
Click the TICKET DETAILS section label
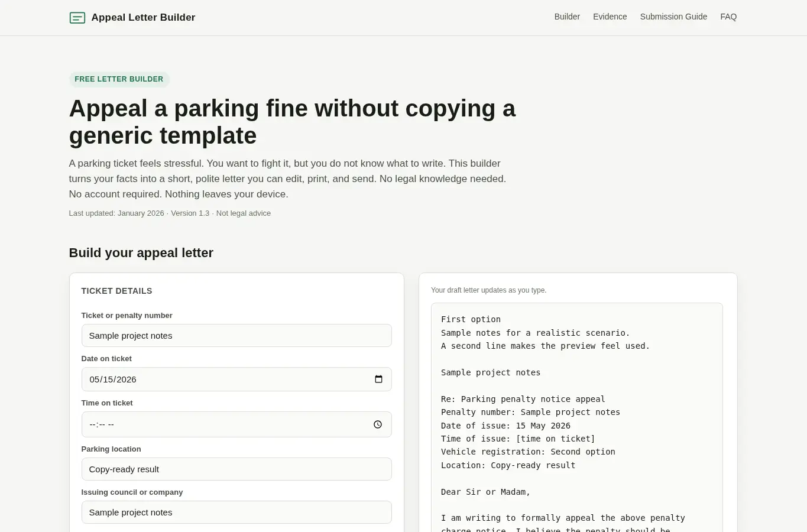coord(116,291)
